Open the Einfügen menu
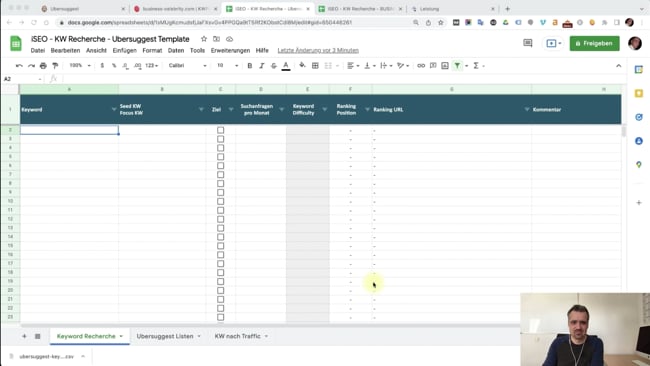Viewport: 650px width, 366px height. pyautogui.click(x=124, y=51)
